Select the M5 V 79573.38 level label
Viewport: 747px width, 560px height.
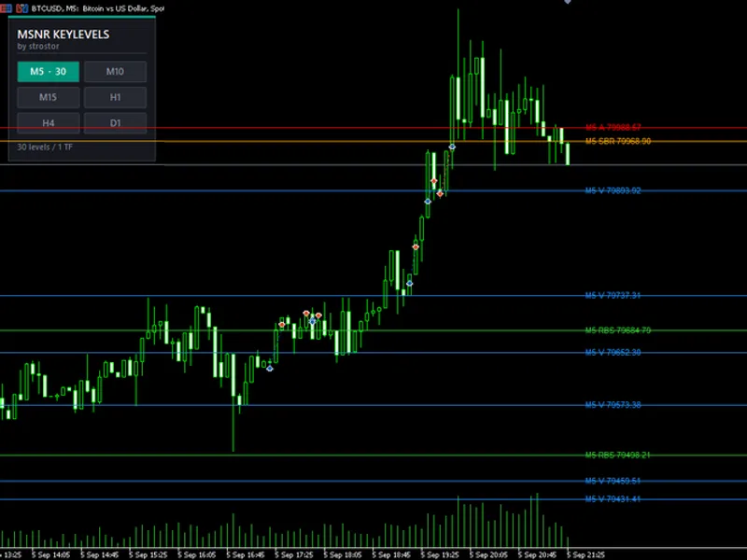pyautogui.click(x=613, y=405)
